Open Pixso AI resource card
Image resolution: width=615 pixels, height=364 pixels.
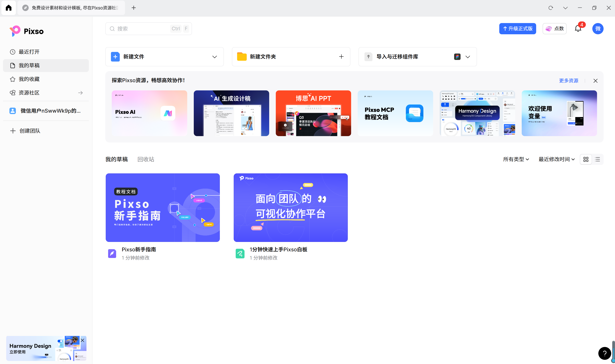[149, 113]
